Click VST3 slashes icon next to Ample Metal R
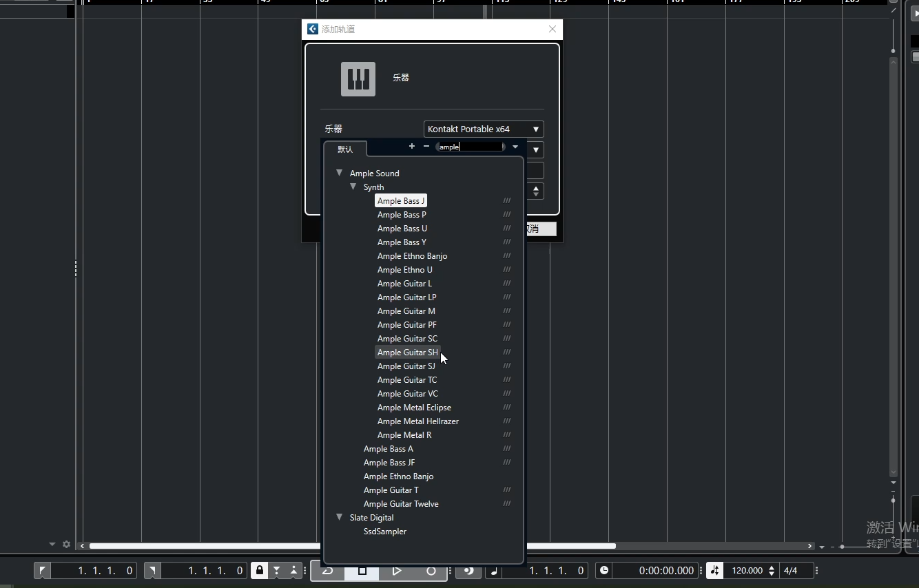919x588 pixels. coord(507,434)
